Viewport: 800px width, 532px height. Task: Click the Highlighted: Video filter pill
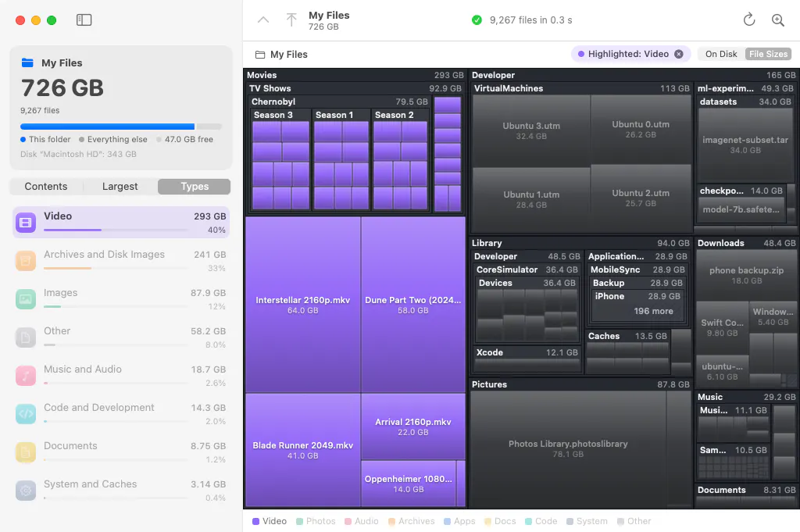[630, 54]
